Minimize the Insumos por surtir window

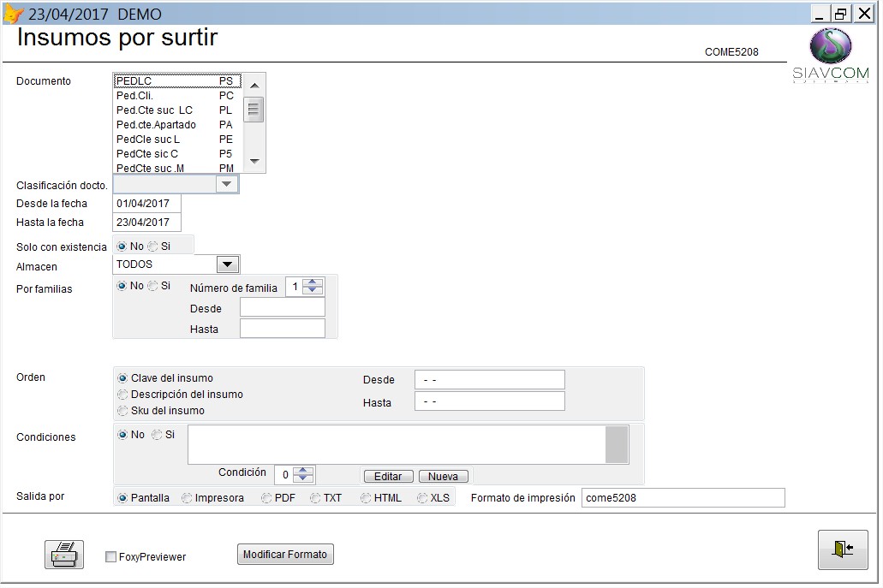(x=820, y=14)
